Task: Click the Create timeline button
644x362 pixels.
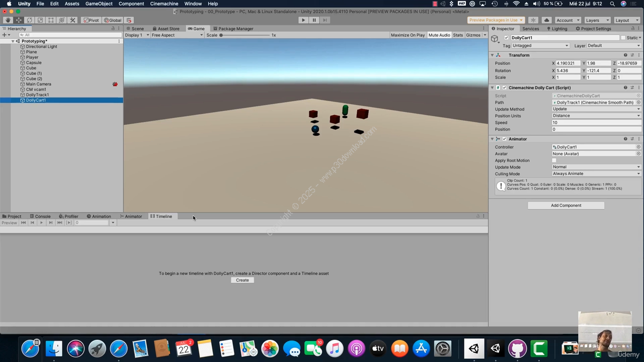Action: coord(243,280)
